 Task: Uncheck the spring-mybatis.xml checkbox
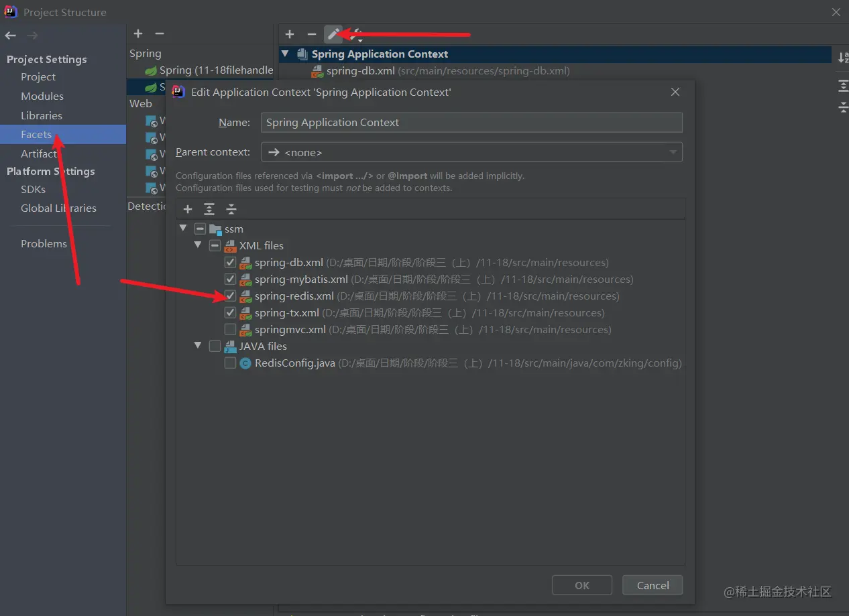(x=230, y=280)
